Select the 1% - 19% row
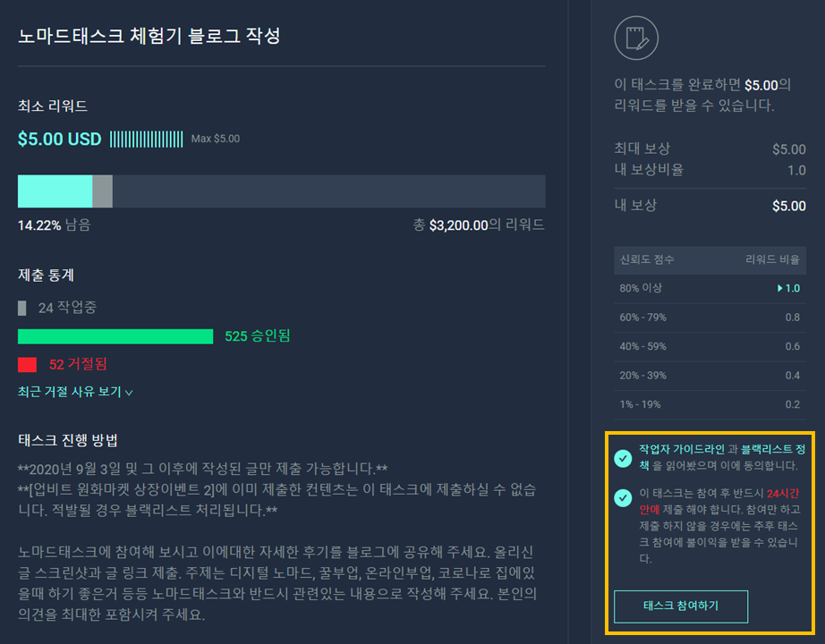This screenshot has height=644, width=825. coord(710,404)
